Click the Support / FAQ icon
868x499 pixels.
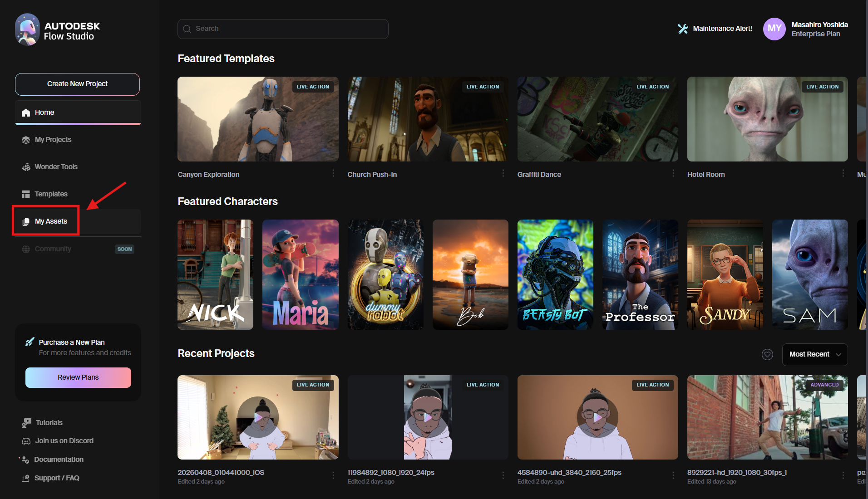(x=26, y=478)
